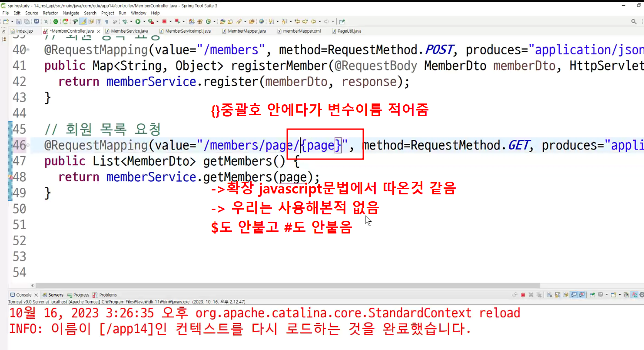Collapse the method fold marker at line 40
644x350 pixels.
coord(28,50)
